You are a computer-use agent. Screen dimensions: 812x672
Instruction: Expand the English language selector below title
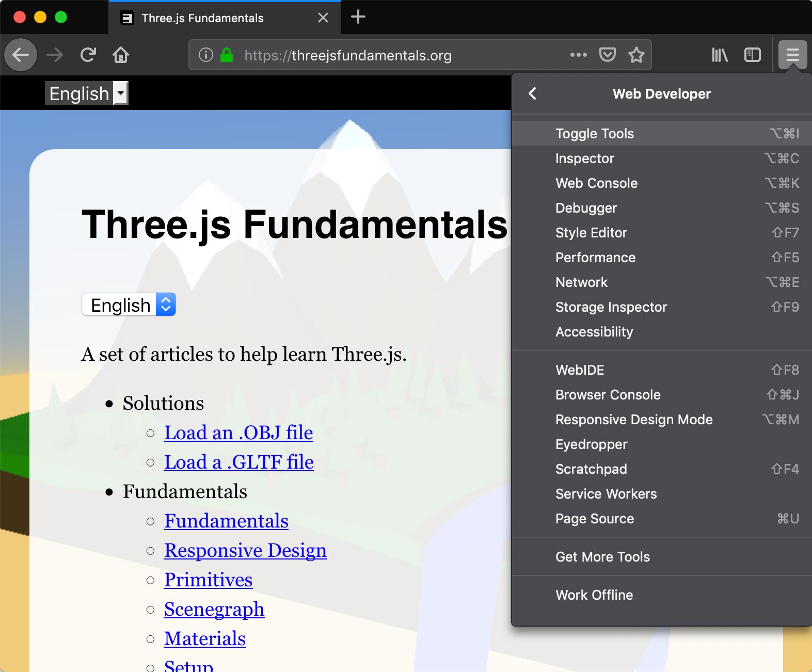129,305
